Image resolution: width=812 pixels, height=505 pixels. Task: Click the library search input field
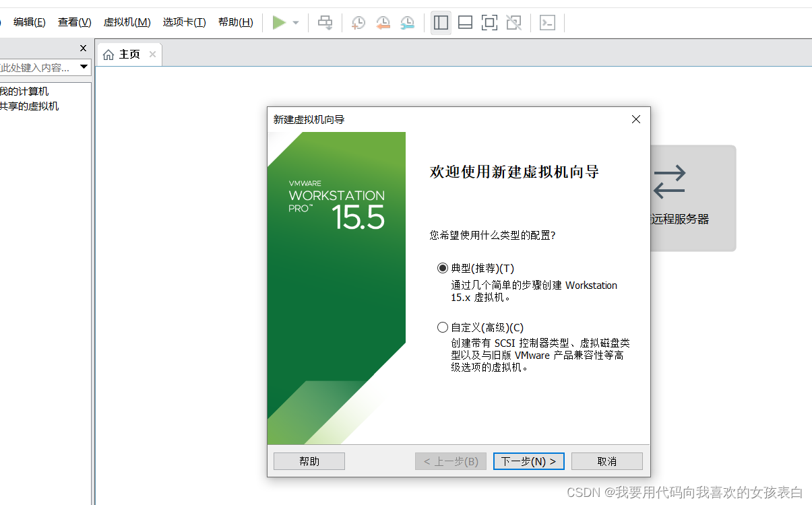(38, 67)
